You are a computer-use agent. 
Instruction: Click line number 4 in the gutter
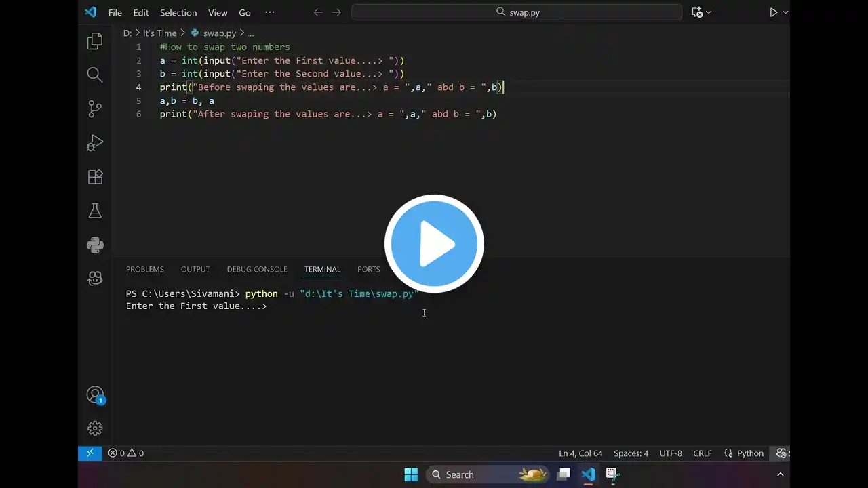(x=138, y=87)
